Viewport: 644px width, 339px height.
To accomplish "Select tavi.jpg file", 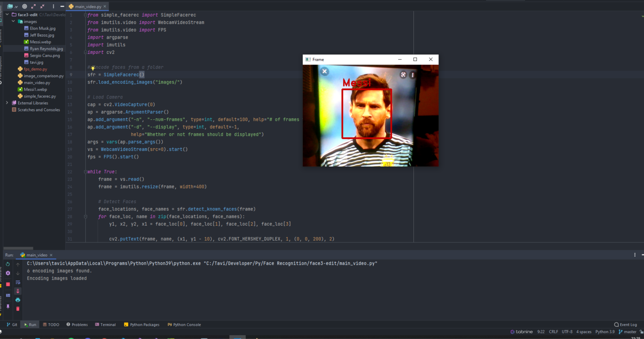I will (34, 62).
